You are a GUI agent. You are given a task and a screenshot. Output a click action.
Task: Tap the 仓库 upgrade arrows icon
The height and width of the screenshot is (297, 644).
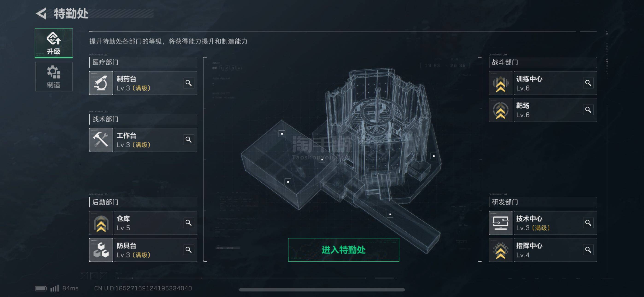pyautogui.click(x=101, y=223)
